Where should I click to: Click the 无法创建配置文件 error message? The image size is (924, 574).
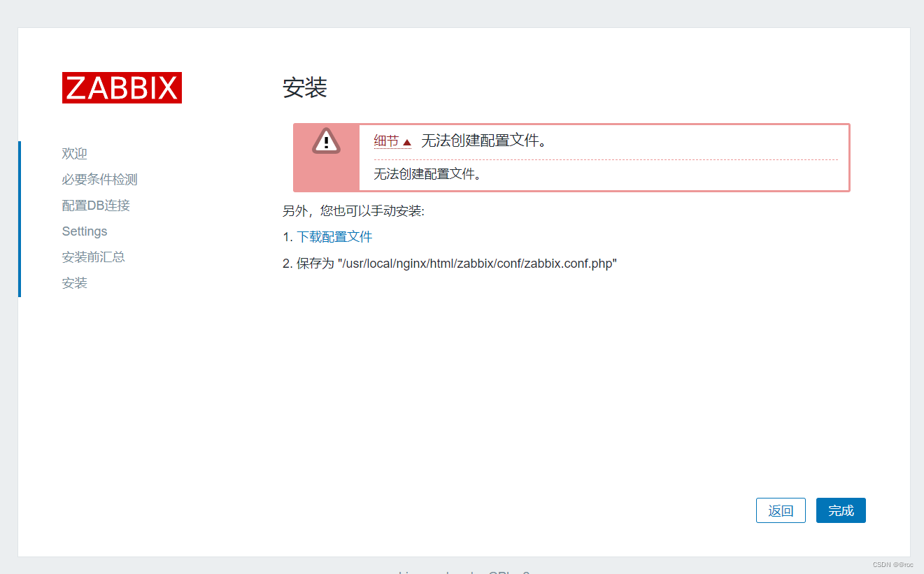click(482, 140)
